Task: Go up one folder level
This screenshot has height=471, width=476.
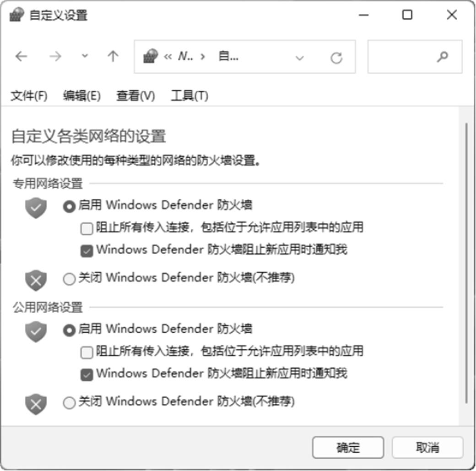Action: coord(113,56)
